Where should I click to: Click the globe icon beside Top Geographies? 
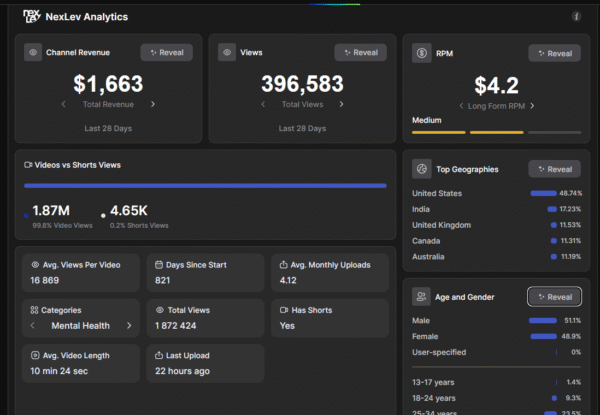point(421,169)
